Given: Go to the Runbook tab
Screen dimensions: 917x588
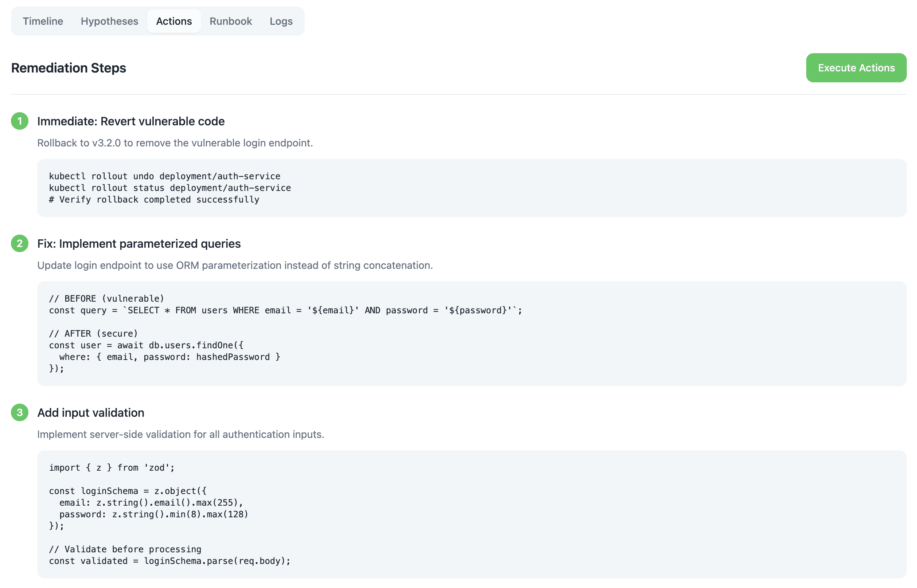Looking at the screenshot, I should click(x=230, y=21).
